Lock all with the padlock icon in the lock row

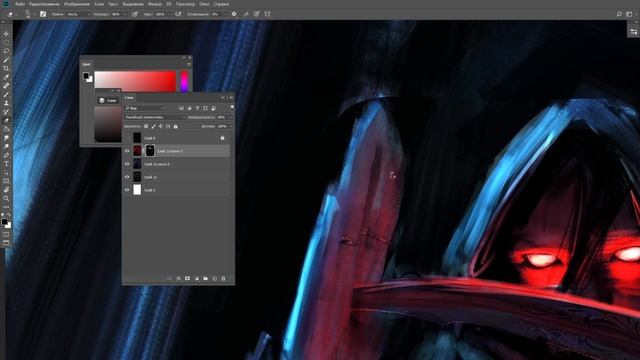[x=176, y=127]
